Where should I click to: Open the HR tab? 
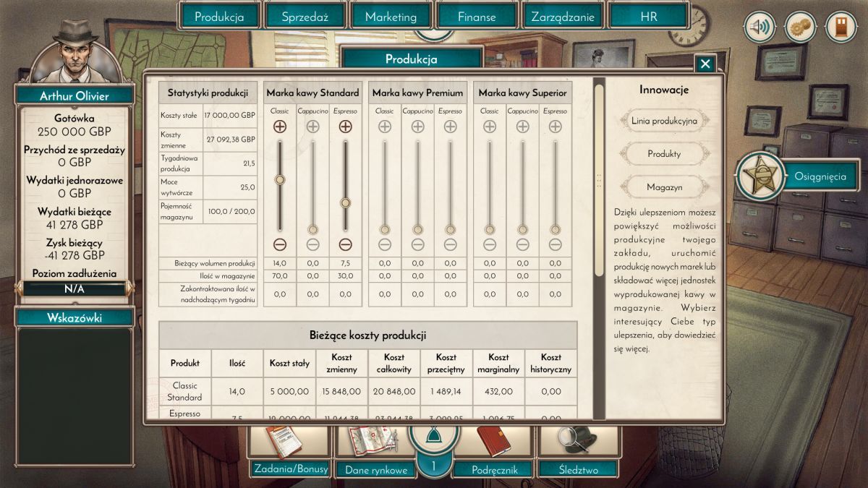[648, 17]
